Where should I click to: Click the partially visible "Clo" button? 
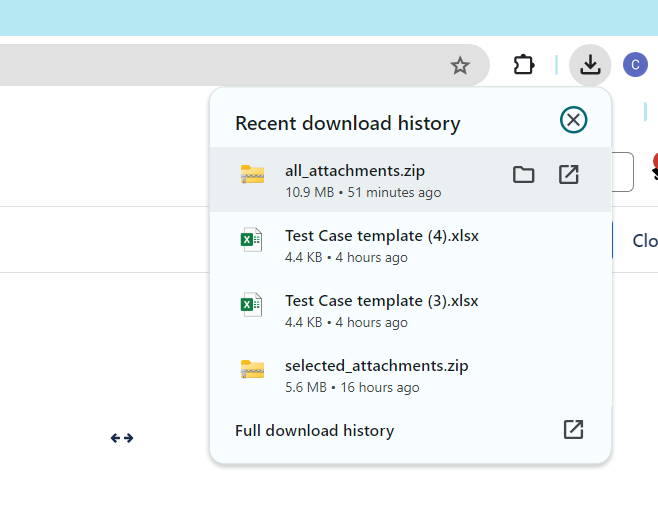pyautogui.click(x=643, y=241)
